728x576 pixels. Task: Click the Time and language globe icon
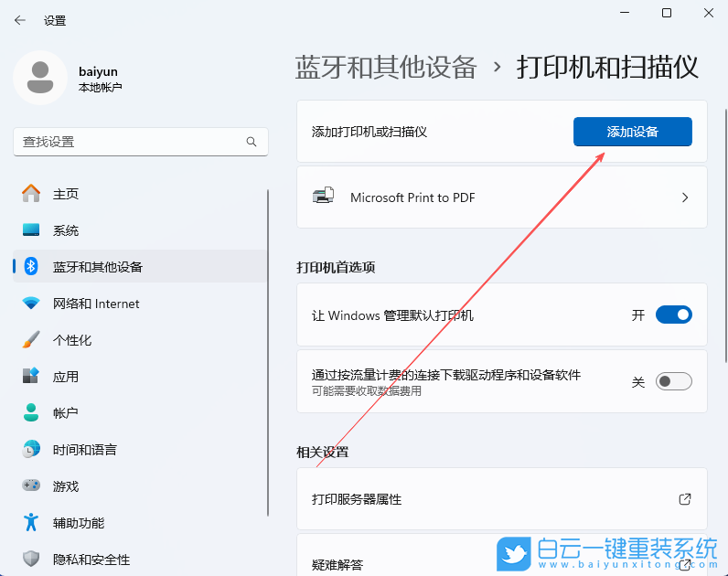point(31,449)
